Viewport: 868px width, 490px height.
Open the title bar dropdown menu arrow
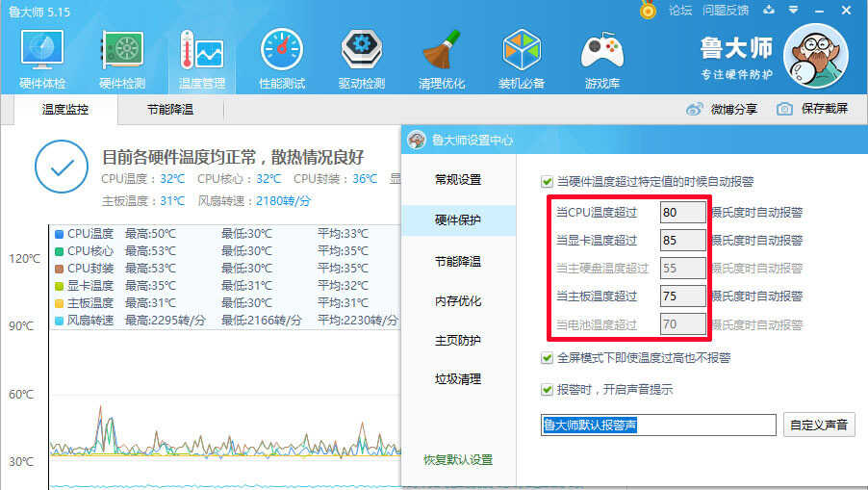point(793,10)
